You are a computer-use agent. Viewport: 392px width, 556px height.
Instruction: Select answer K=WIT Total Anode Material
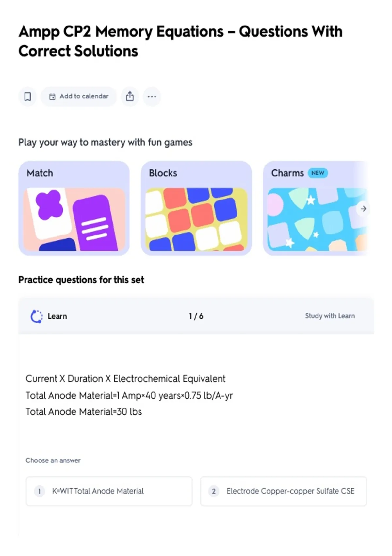pyautogui.click(x=109, y=491)
